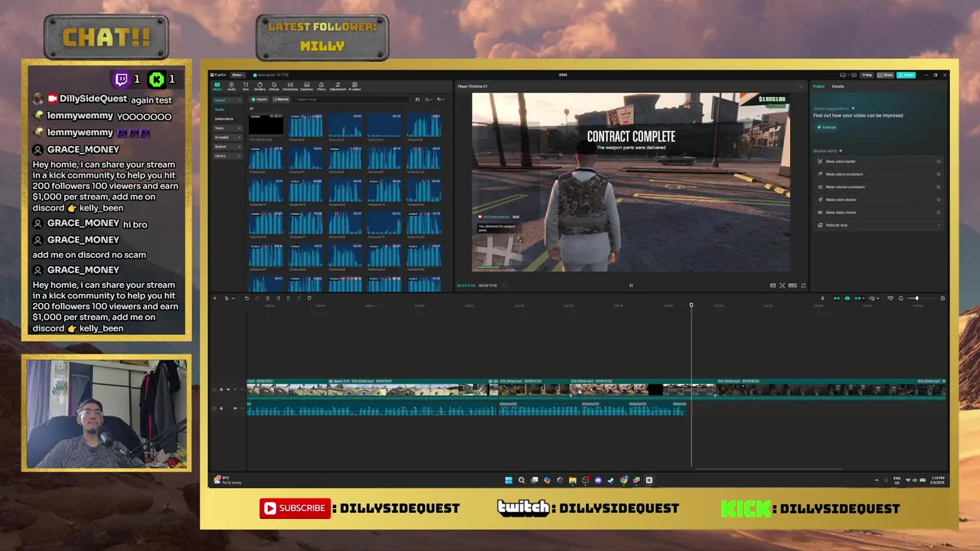
Task: Click the Pro button in title bar
Action: [867, 75]
